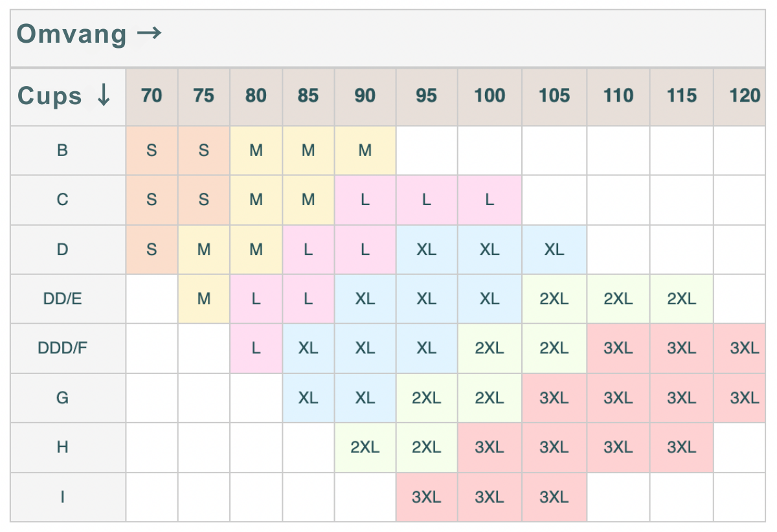Select the XL cell for D cup, size 105
Viewport: 777px width, 532px height.
554,250
